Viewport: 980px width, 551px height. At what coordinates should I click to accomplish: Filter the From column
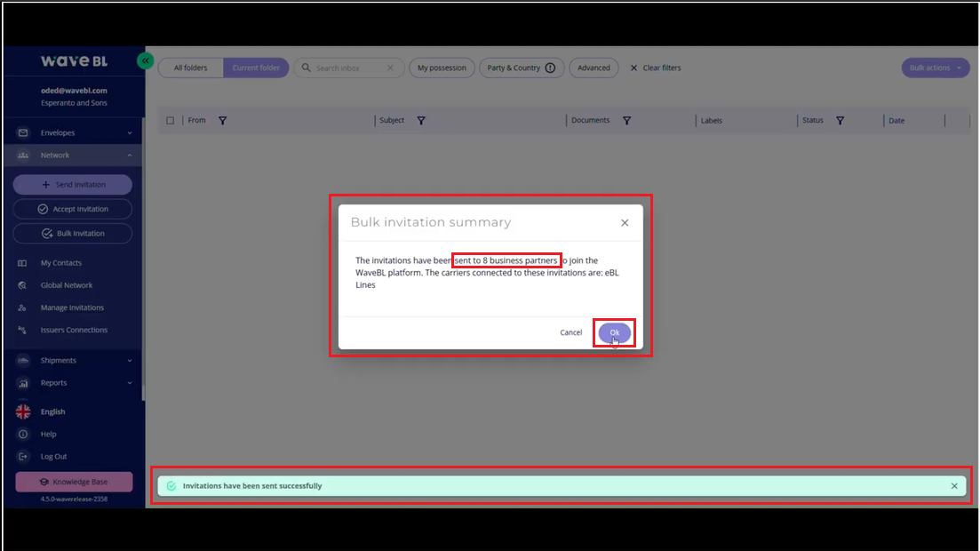pyautogui.click(x=222, y=121)
